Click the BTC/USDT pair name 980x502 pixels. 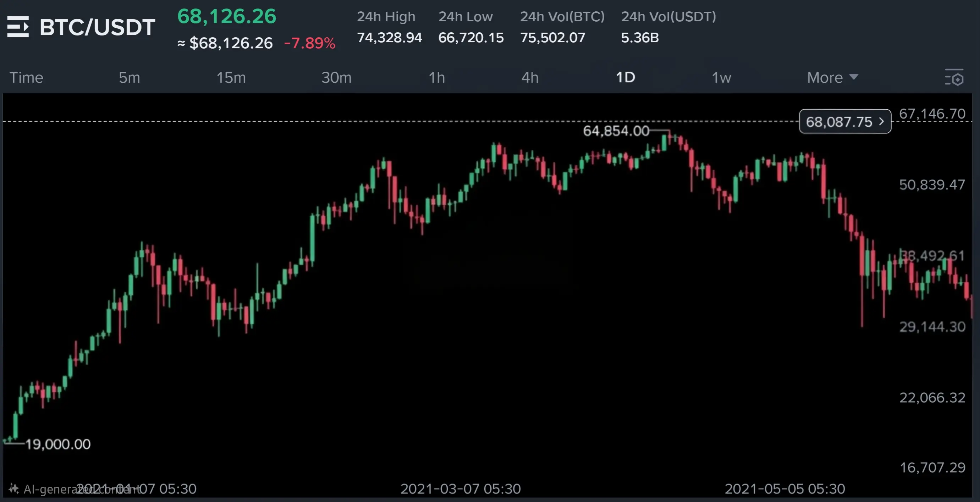click(97, 27)
